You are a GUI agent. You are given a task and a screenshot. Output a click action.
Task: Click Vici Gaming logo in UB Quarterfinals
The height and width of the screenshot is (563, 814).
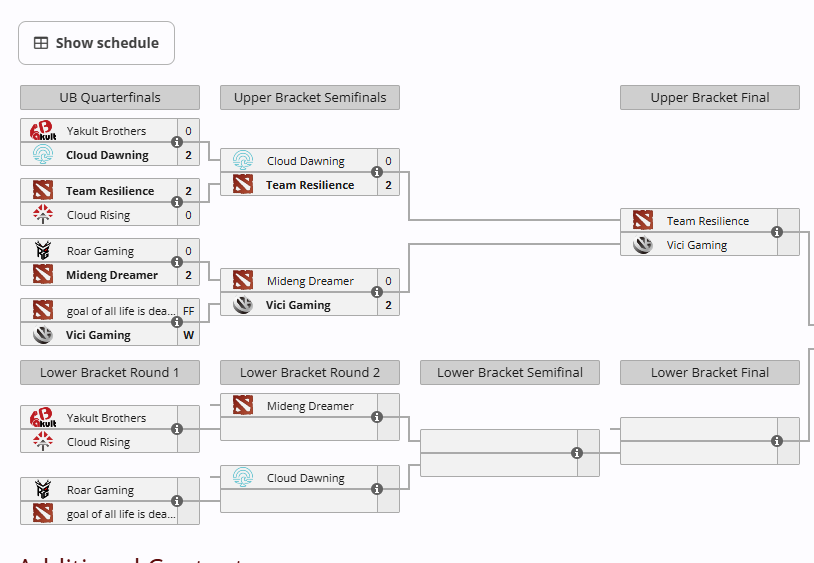[43, 335]
